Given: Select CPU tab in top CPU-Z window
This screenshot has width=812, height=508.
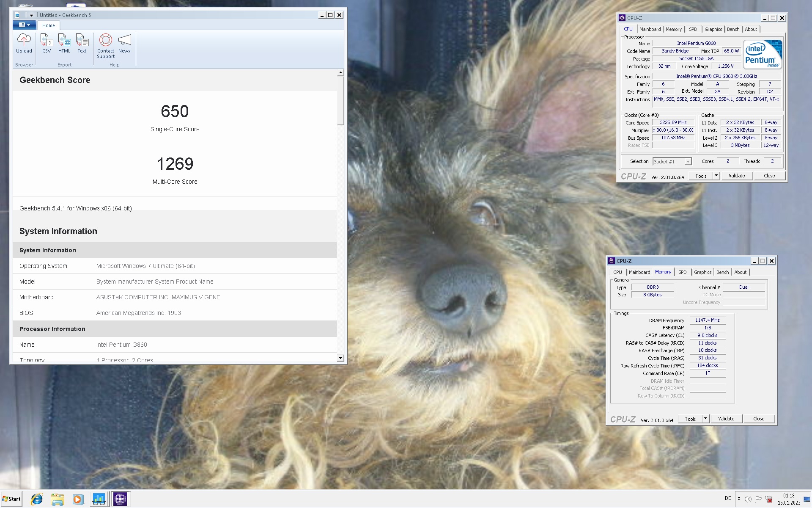Looking at the screenshot, I should [x=628, y=29].
